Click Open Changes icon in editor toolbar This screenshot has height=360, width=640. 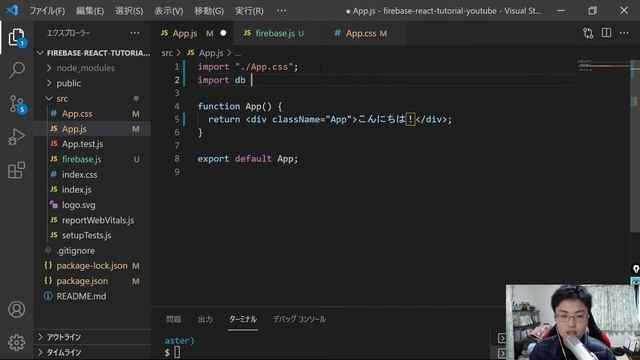point(588,33)
